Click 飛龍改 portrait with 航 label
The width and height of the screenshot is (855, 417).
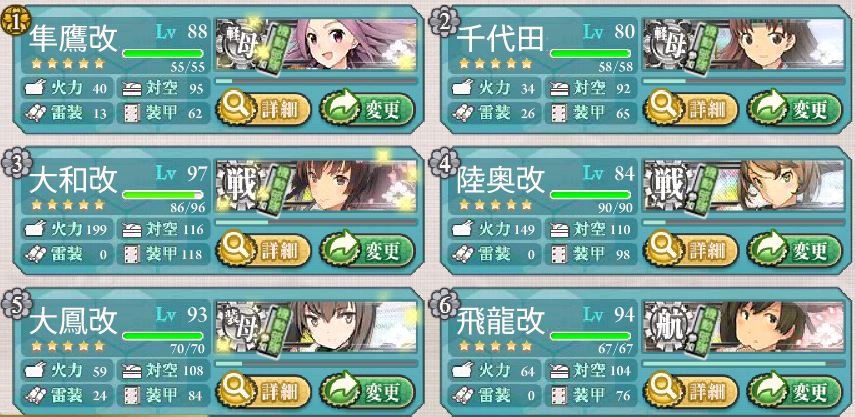[744, 327]
